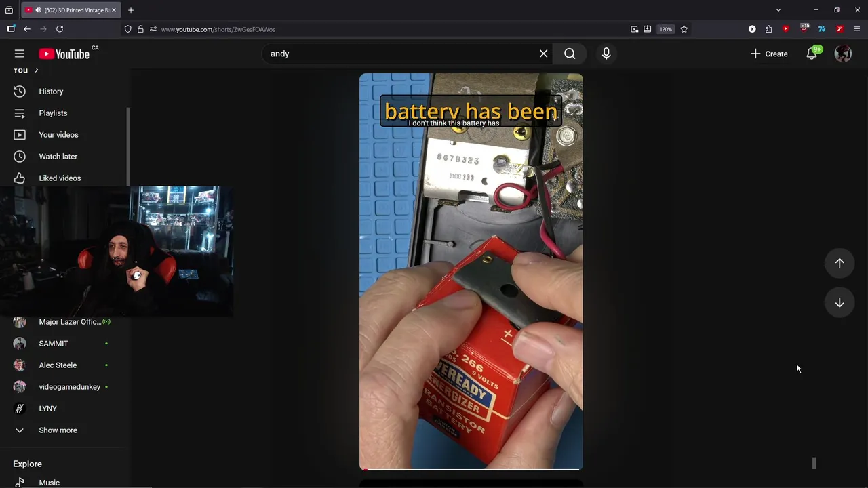Click the magnifier search button
The height and width of the screenshot is (488, 868).
[570, 54]
